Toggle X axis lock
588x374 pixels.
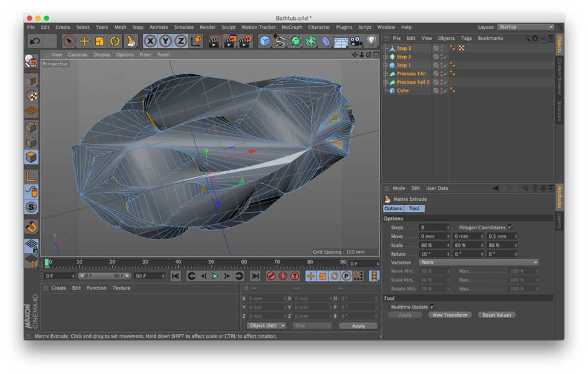(x=150, y=41)
